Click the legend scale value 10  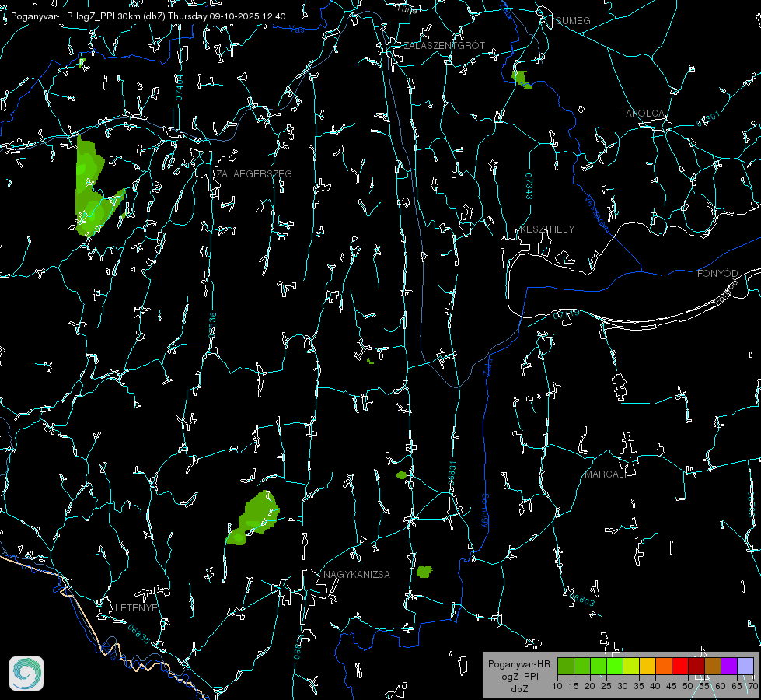[557, 687]
